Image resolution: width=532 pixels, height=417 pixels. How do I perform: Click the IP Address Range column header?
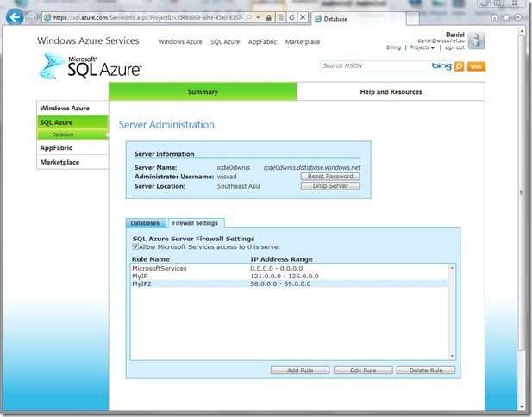281,259
